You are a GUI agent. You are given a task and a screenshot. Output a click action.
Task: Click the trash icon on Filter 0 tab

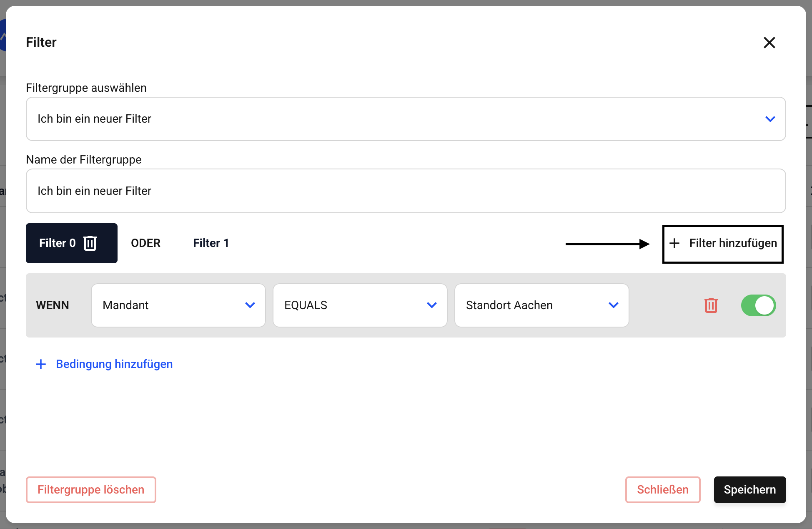click(x=90, y=243)
